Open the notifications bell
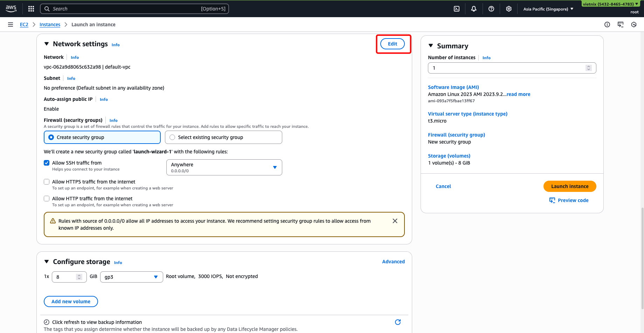The height and width of the screenshot is (333, 644). click(x=473, y=8)
